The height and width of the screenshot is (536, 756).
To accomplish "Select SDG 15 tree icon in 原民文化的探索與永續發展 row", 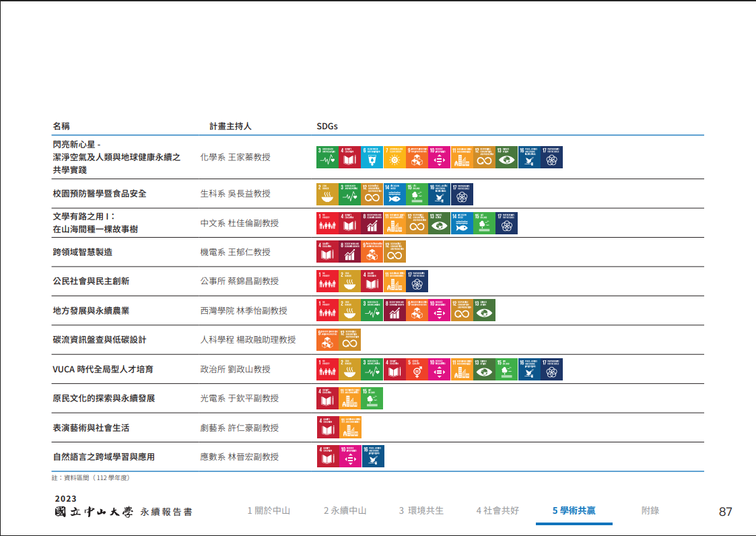I will pos(372,398).
